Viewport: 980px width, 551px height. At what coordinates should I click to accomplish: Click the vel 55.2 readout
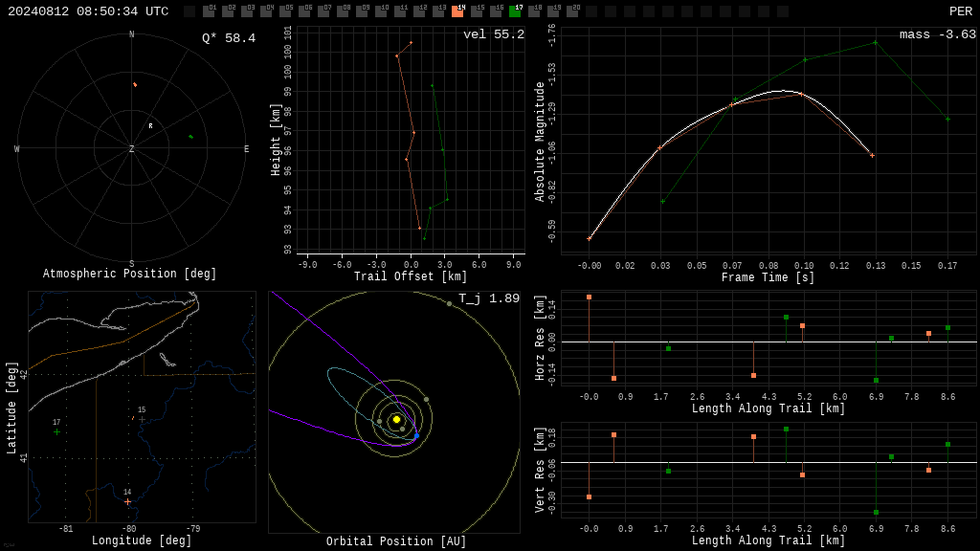pyautogui.click(x=494, y=34)
